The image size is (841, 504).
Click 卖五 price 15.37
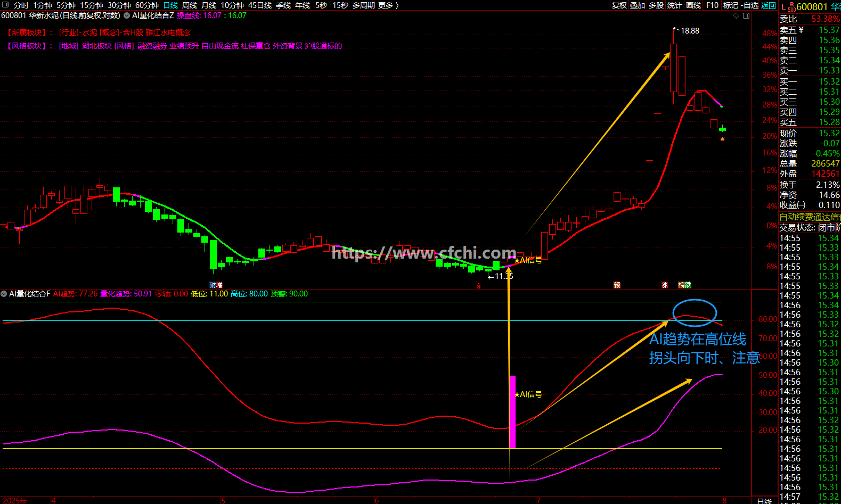point(829,30)
